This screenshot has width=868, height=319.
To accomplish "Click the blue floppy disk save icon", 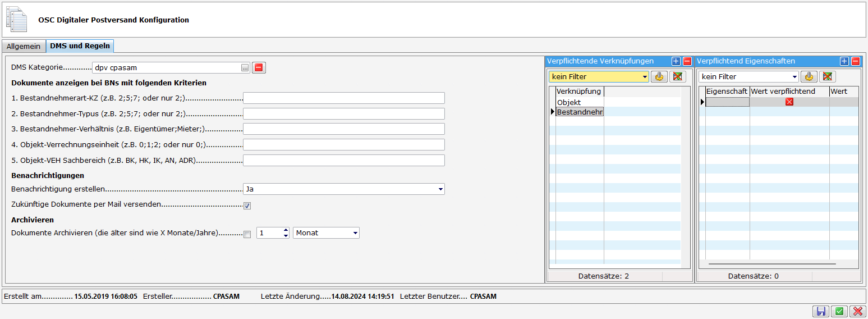I will click(x=821, y=312).
